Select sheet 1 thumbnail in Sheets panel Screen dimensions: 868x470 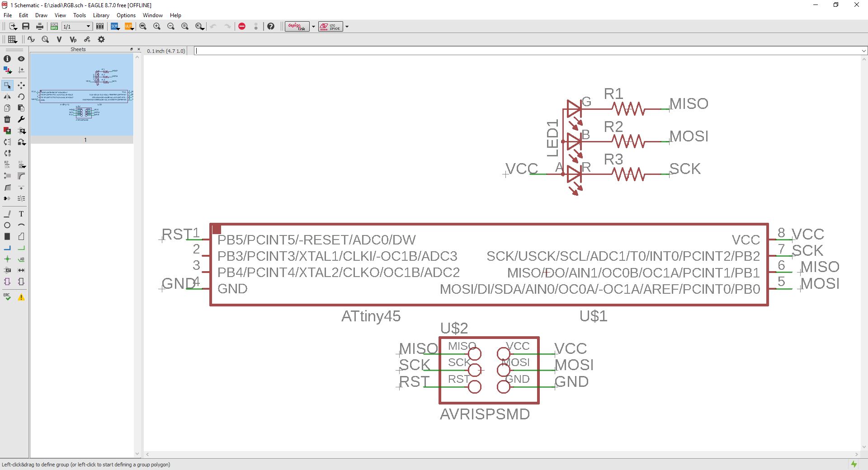[82, 99]
